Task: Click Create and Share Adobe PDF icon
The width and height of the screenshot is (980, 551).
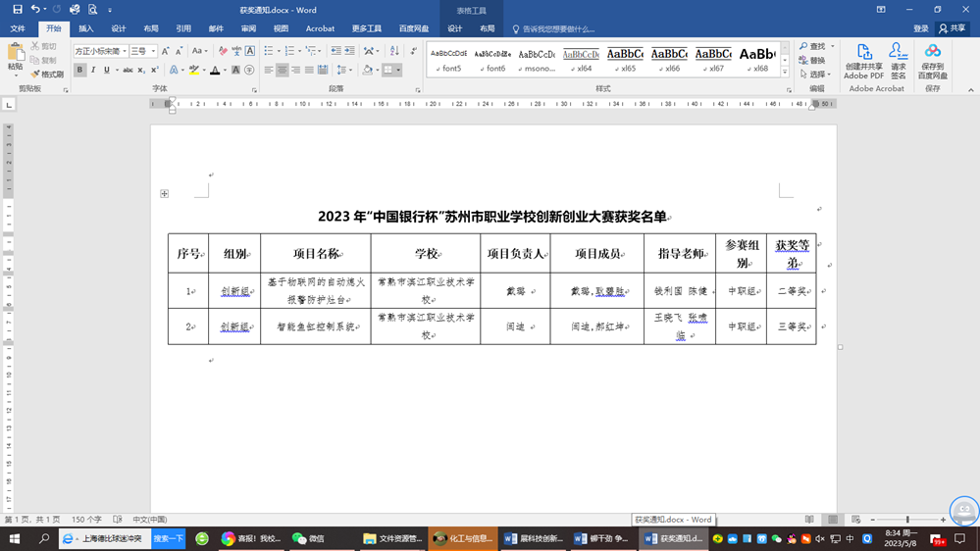Action: click(x=863, y=61)
